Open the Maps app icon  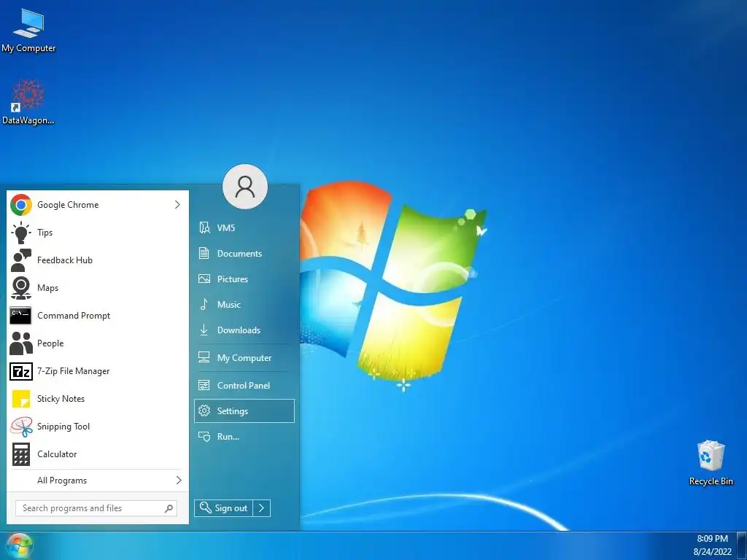21,287
